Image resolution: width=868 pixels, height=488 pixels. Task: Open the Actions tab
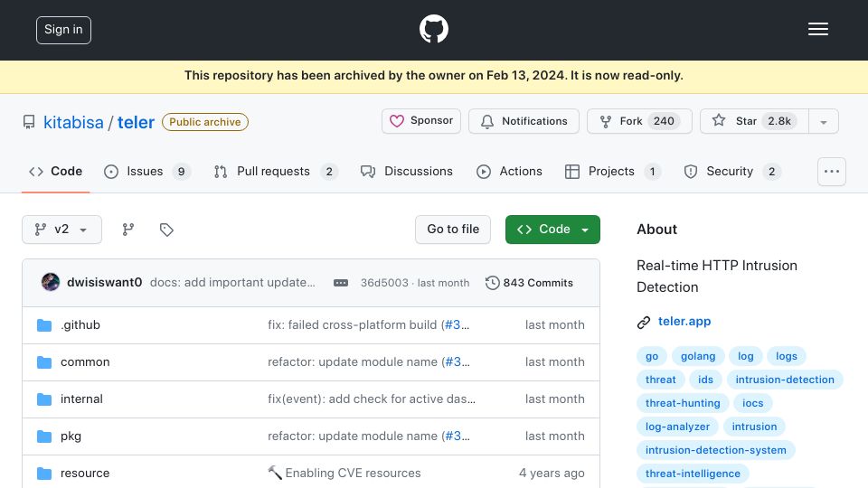coord(509,172)
